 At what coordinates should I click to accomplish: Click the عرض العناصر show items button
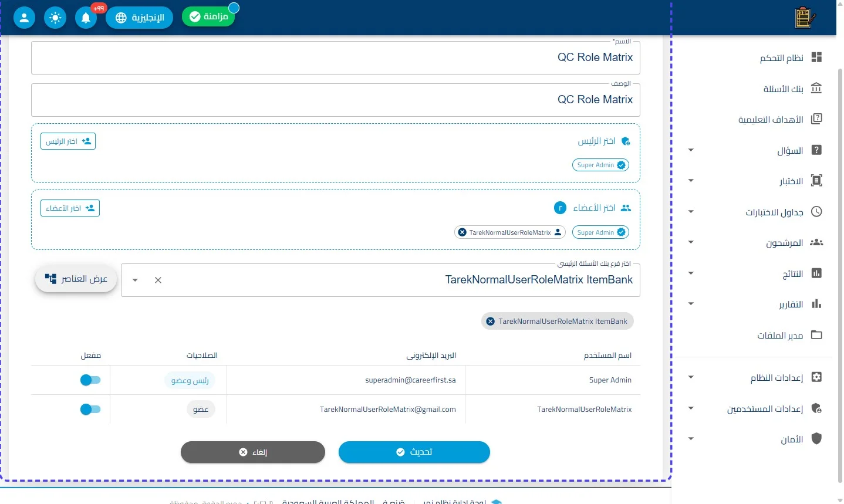[x=76, y=279]
